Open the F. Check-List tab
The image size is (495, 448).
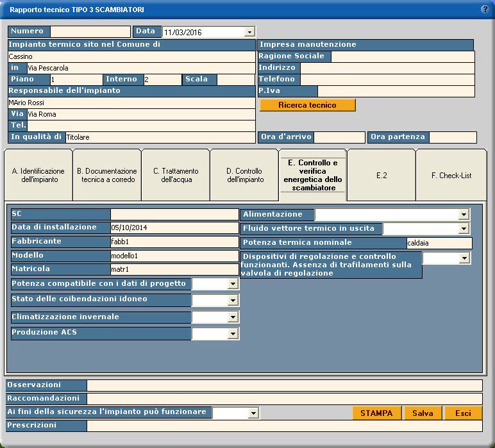(x=451, y=175)
